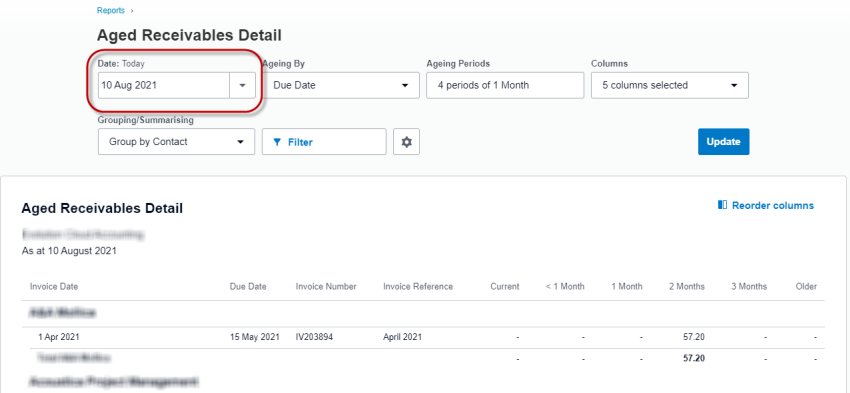Click the Older column header
Image resolution: width=850 pixels, height=393 pixels.
tap(806, 286)
